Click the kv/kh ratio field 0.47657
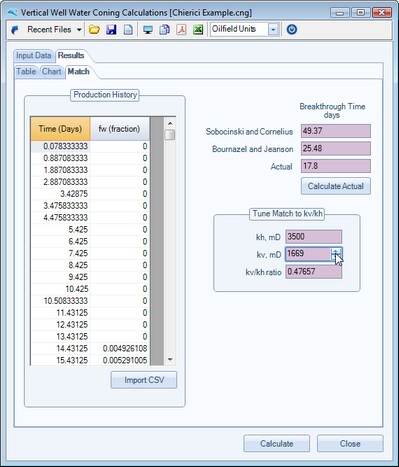The width and height of the screenshot is (399, 467). click(313, 272)
